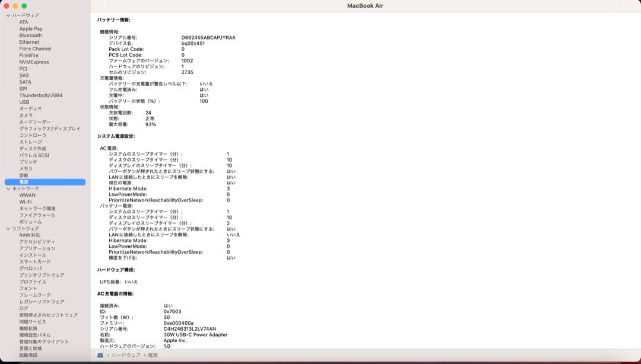This screenshot has width=641, height=364.
Task: Show the メモリ information
Action: 26,169
